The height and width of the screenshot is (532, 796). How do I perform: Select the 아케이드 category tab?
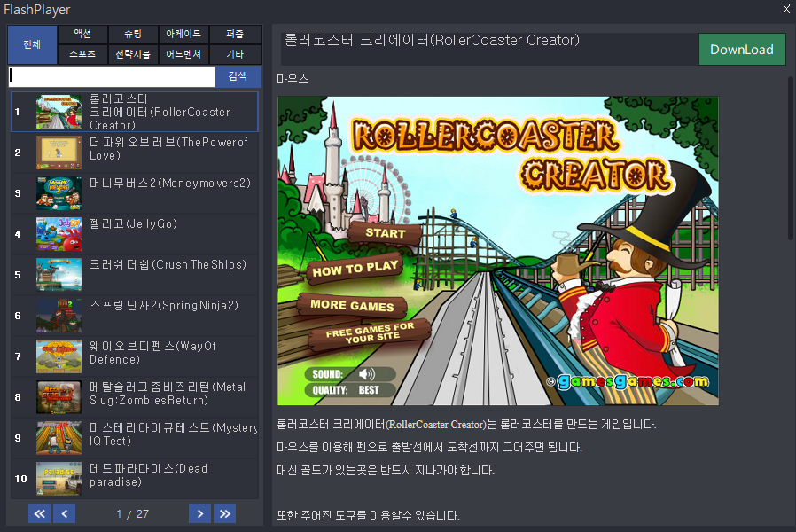pyautogui.click(x=183, y=34)
